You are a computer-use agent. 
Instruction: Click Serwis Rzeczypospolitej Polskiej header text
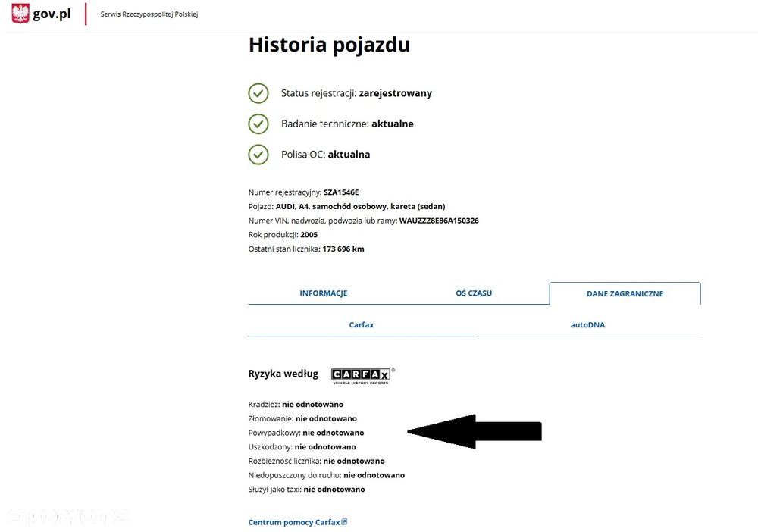click(149, 14)
